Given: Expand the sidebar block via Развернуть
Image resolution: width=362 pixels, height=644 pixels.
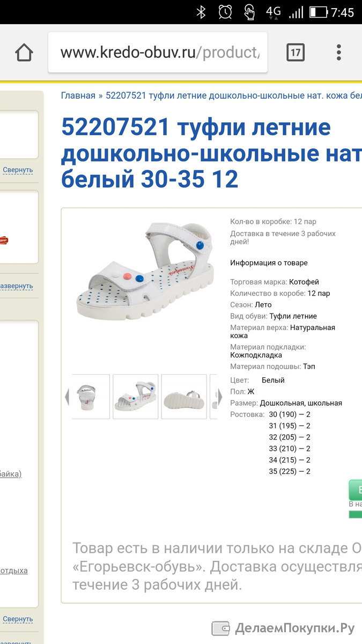Looking at the screenshot, I should pyautogui.click(x=16, y=286).
